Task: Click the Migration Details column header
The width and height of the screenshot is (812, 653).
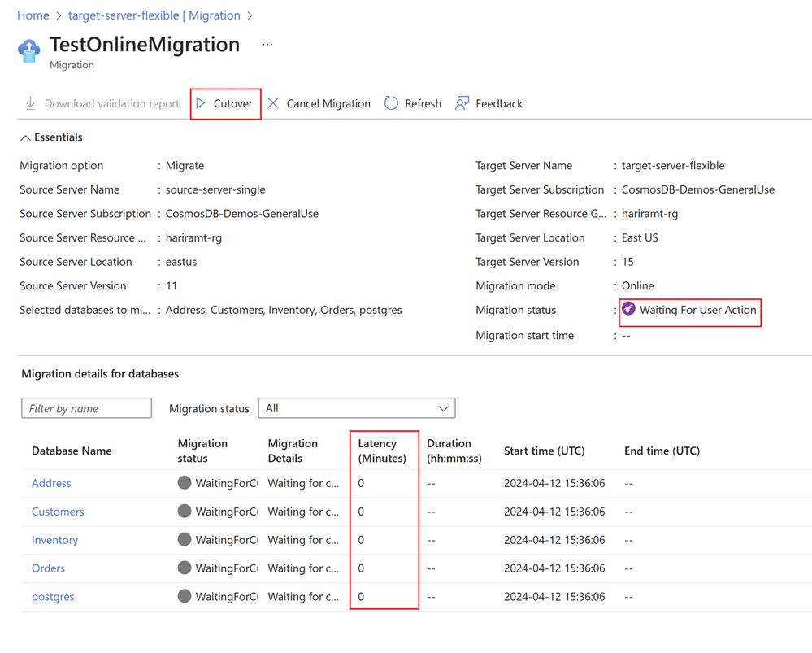Action: 293,451
